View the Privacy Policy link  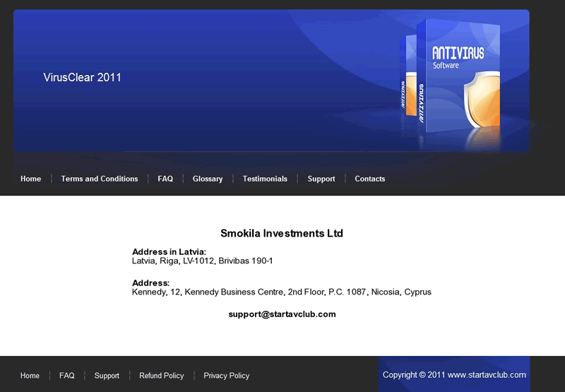227,376
